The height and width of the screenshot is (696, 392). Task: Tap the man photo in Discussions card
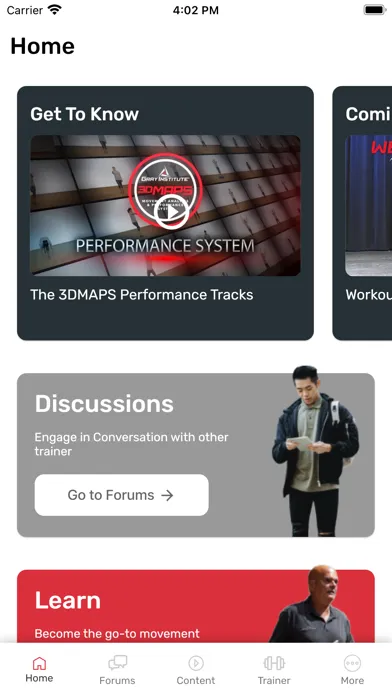point(315,451)
